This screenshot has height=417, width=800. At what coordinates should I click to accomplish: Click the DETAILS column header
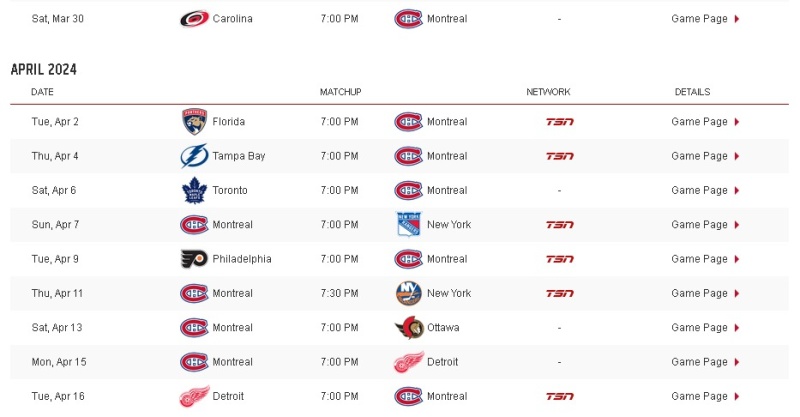(692, 92)
